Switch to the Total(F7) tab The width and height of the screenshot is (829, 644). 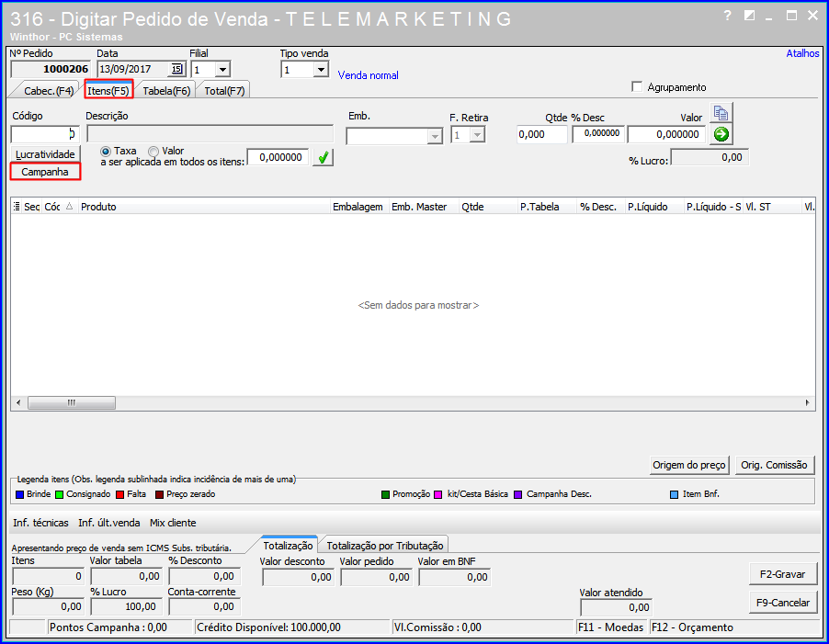[x=224, y=91]
